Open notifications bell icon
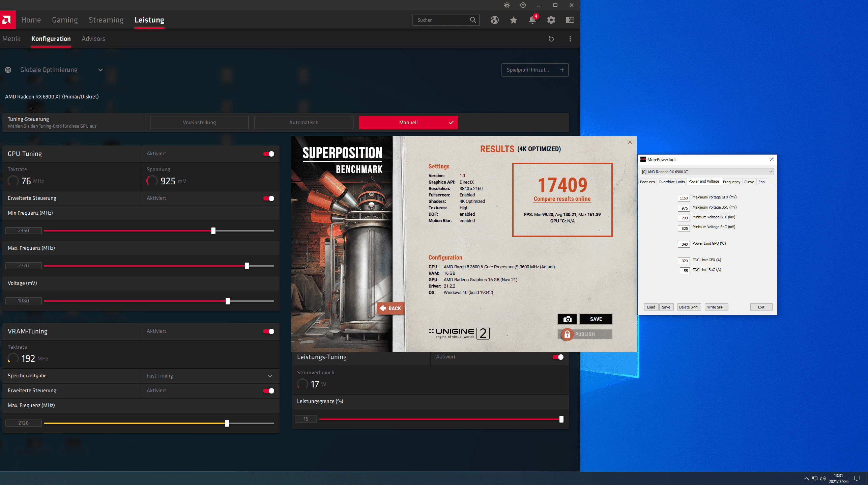This screenshot has height=485, width=868. pyautogui.click(x=532, y=20)
